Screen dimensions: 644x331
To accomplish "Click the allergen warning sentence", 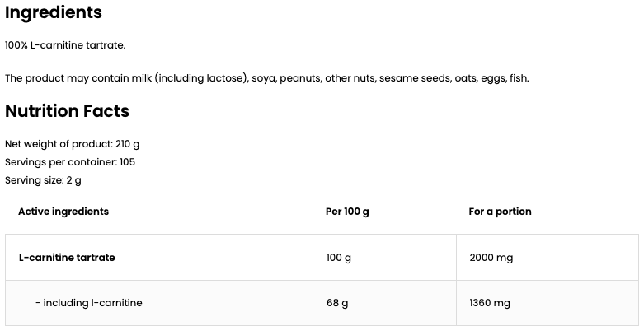I will coord(266,78).
